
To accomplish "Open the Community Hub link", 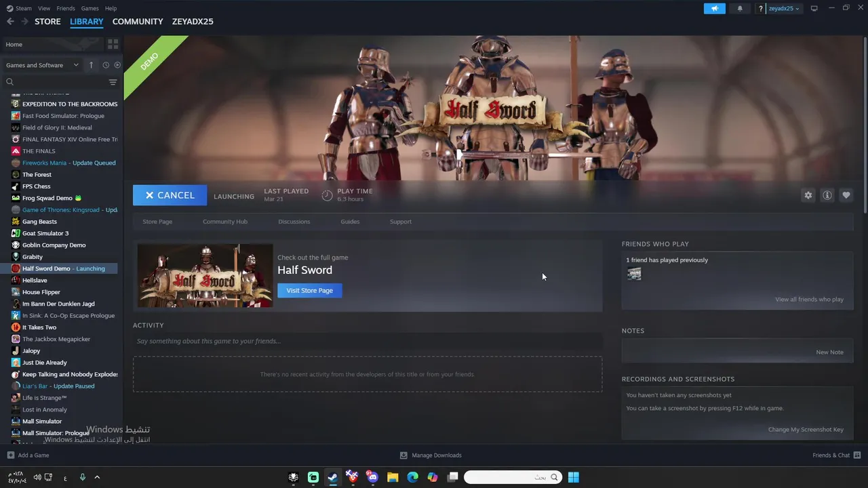I will point(225,222).
